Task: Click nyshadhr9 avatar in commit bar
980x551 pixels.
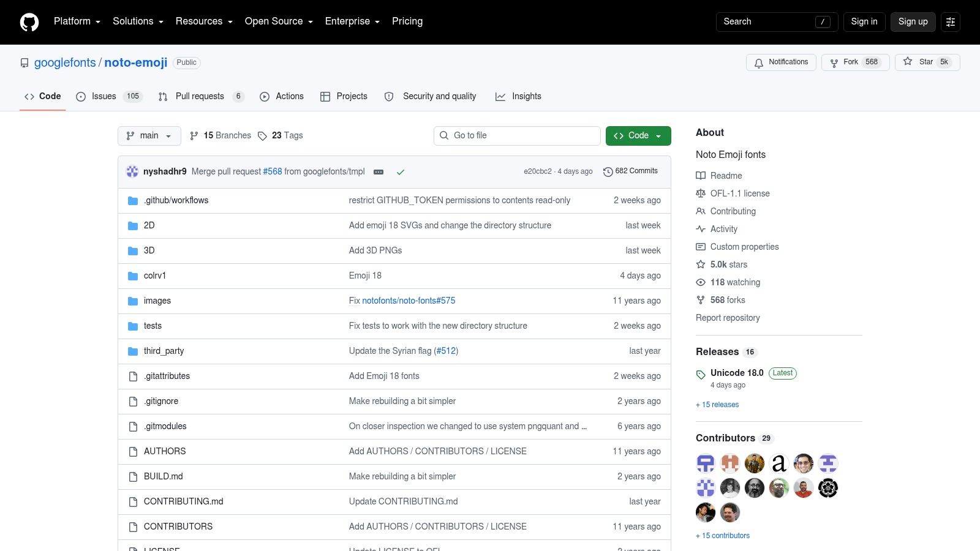Action: (132, 171)
